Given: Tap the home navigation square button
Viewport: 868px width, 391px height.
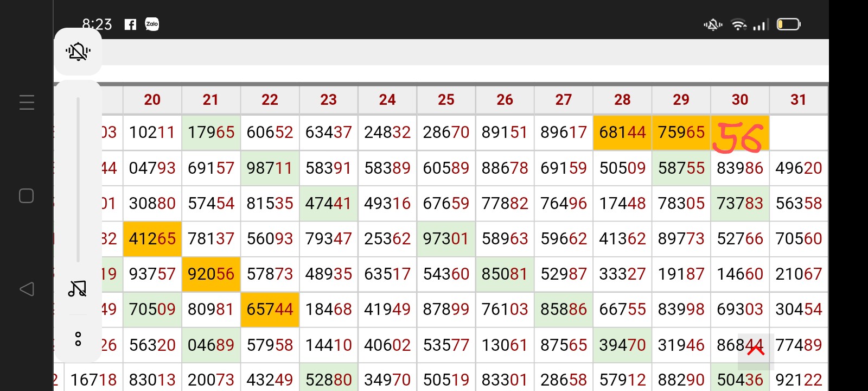Looking at the screenshot, I should tap(27, 195).
